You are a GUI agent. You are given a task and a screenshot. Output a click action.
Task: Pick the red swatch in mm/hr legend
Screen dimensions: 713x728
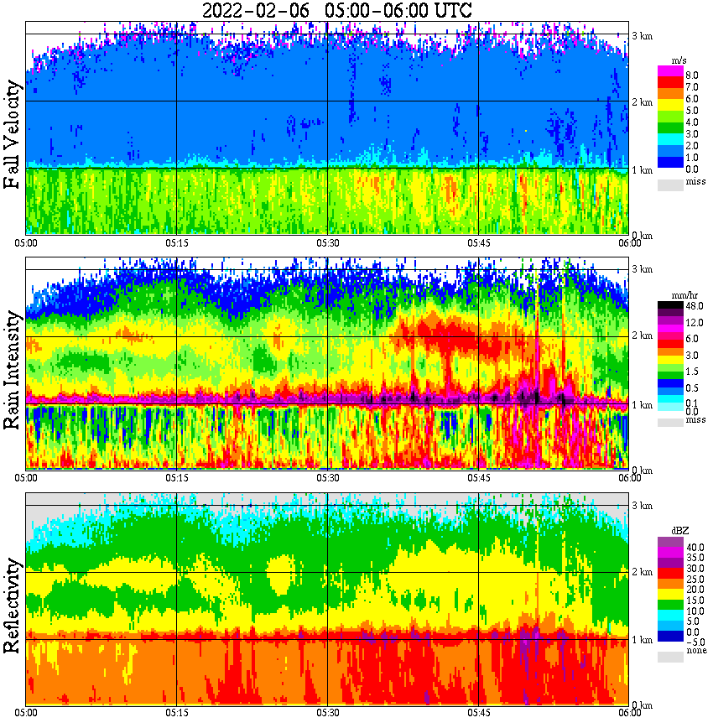point(670,344)
